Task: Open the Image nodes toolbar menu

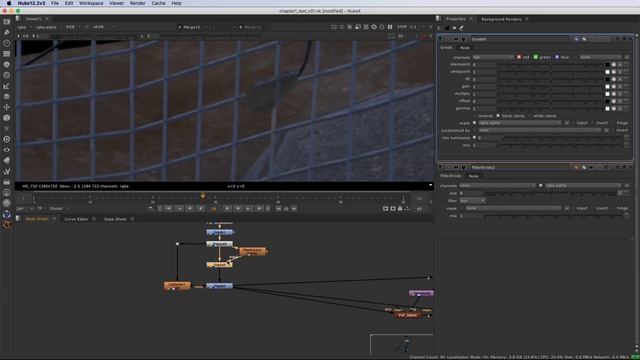Action: click(x=7, y=22)
